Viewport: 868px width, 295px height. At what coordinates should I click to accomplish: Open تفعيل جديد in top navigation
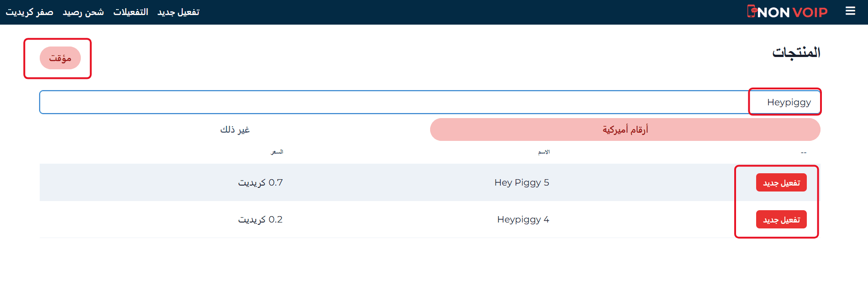(179, 12)
